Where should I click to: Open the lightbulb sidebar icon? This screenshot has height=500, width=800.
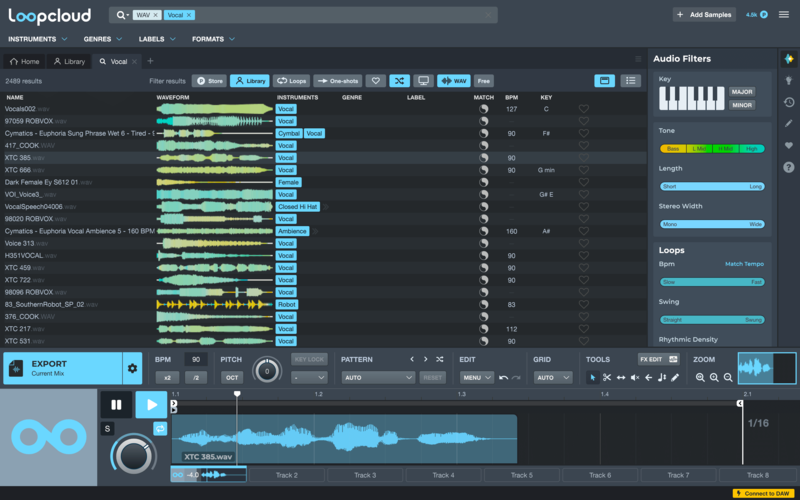(x=789, y=81)
